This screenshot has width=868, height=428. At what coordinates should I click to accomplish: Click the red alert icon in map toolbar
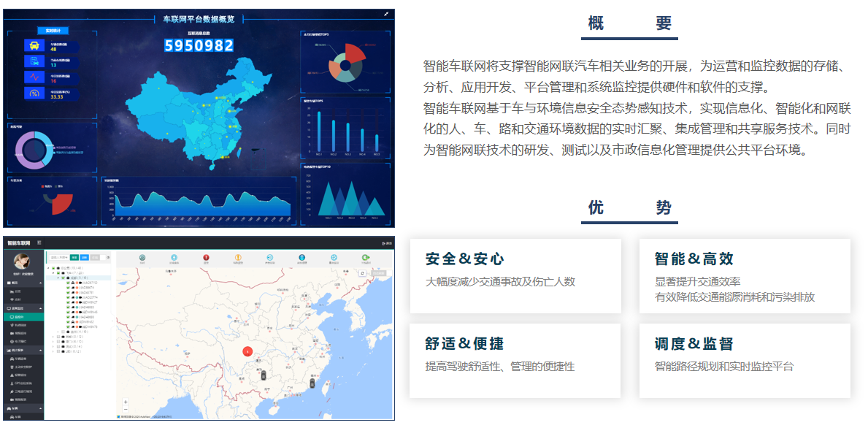pyautogui.click(x=206, y=258)
